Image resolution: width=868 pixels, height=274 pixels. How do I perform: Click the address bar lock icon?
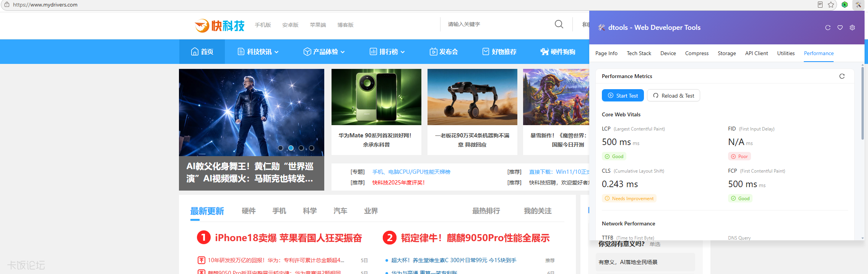[7, 5]
